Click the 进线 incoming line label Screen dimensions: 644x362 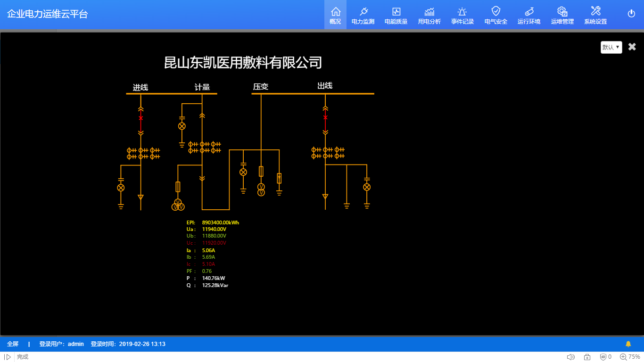click(140, 87)
